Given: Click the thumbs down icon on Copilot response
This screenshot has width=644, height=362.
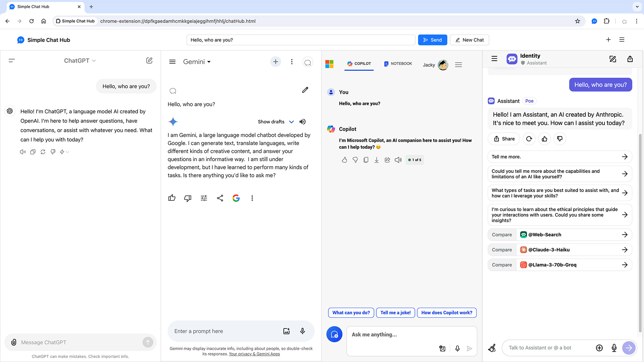Looking at the screenshot, I should click(x=355, y=160).
